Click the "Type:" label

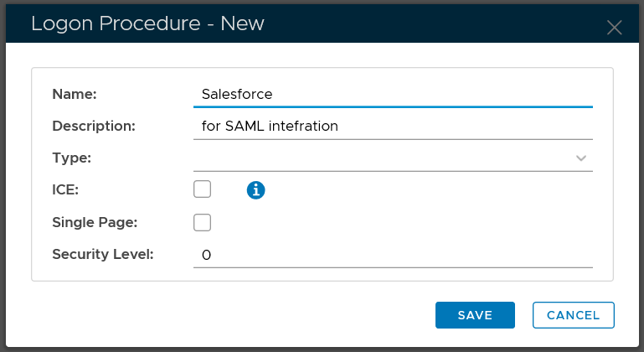coord(71,158)
